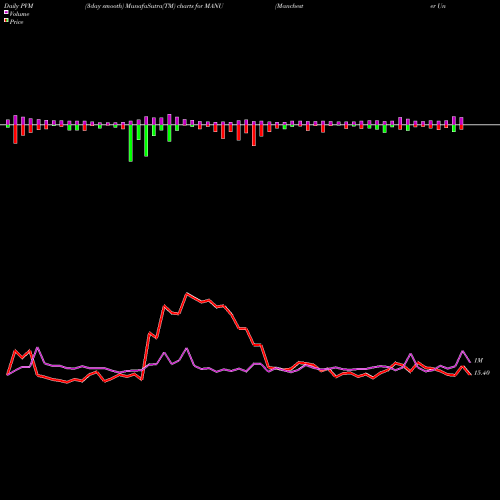This screenshot has width=500, height=500.
Task: Click the '(Manchest' company name text
Action: [x=289, y=6]
